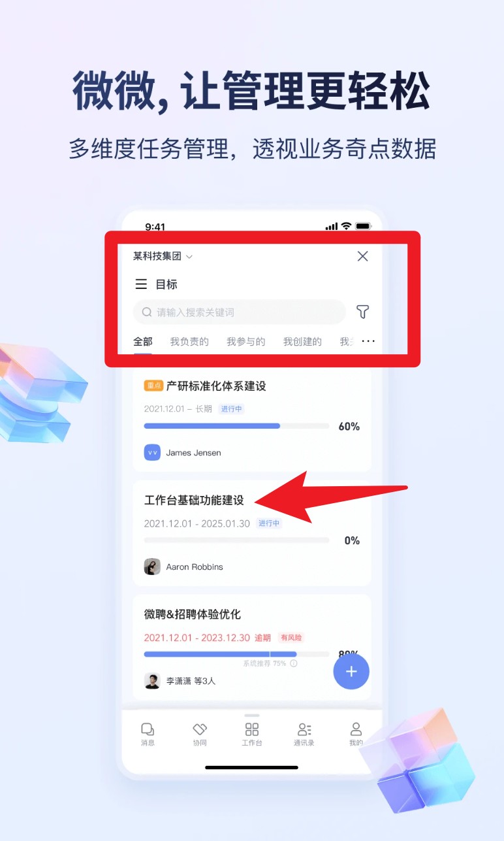Open the hamburger menu beside 目标
504x841 pixels.
(x=141, y=284)
